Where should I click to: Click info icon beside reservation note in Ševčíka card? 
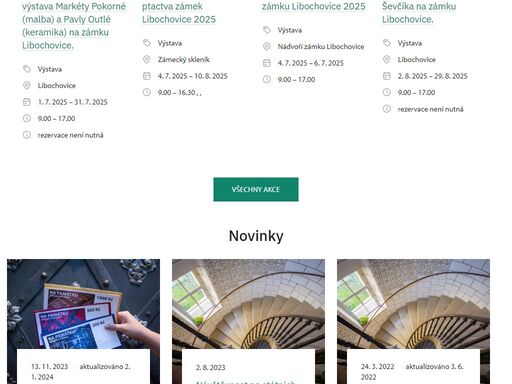coord(387,109)
